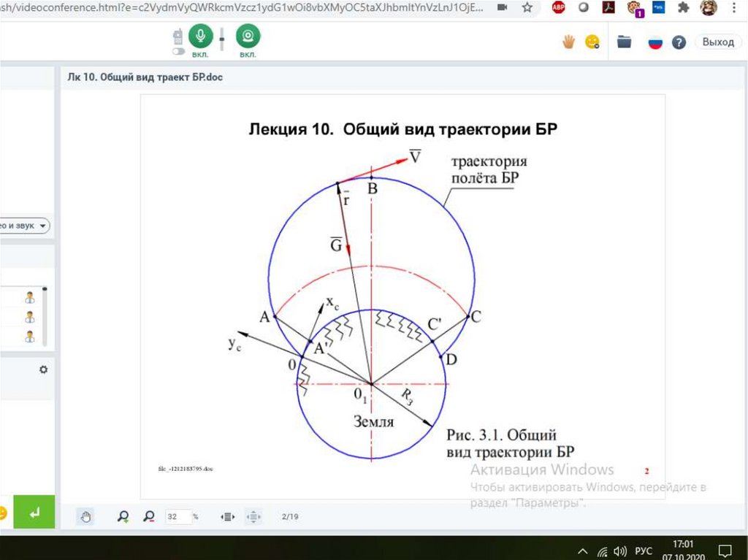Screen dimensions: 748x560
Task: Click the monkey extension icon with badge
Action: 635,8
